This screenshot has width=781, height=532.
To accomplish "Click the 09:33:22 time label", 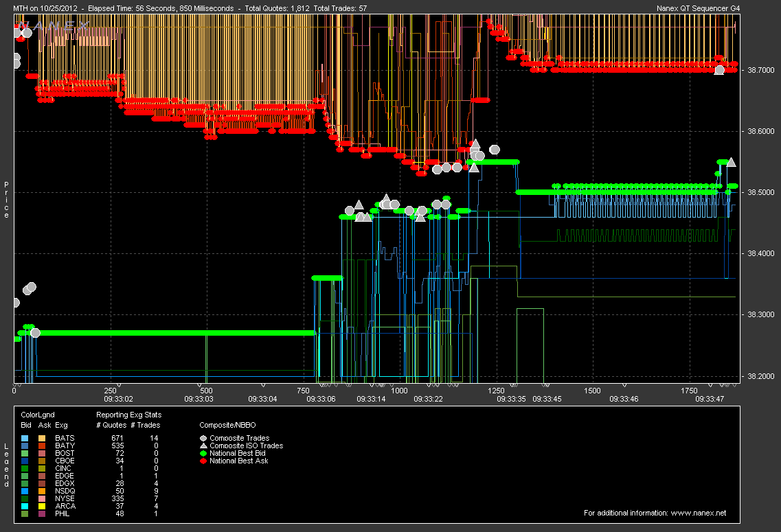I will [429, 399].
